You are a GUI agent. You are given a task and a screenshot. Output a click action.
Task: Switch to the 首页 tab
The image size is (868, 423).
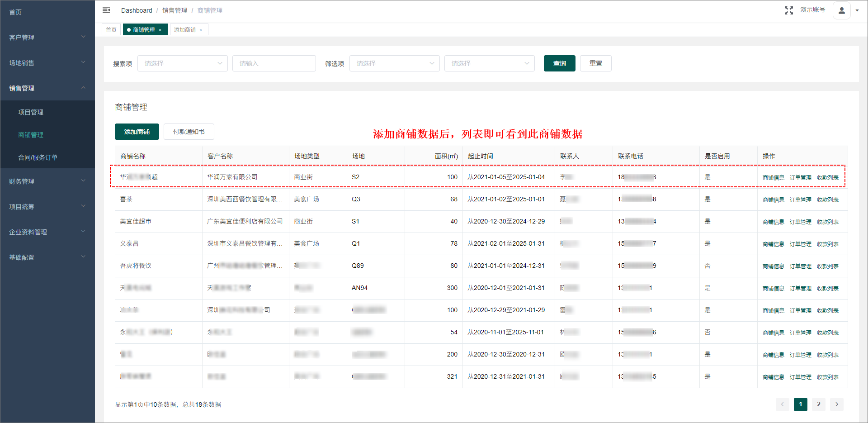(111, 30)
